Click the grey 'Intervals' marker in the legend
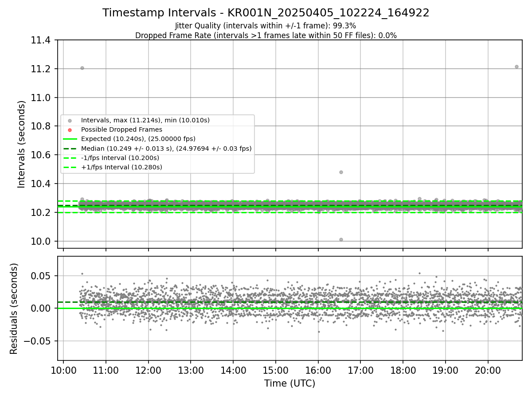The width and height of the screenshot is (532, 399). [x=70, y=121]
